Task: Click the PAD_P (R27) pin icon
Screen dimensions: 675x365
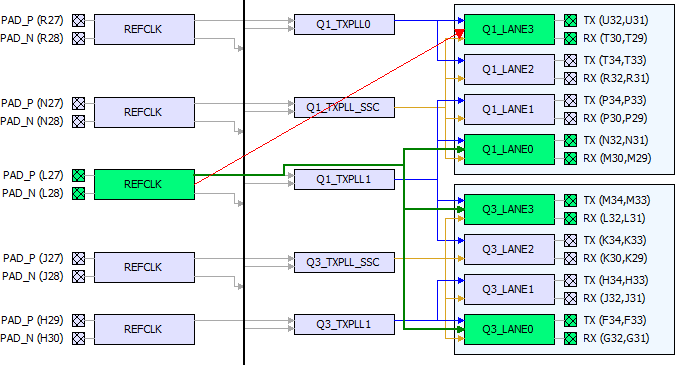Action: tap(78, 20)
